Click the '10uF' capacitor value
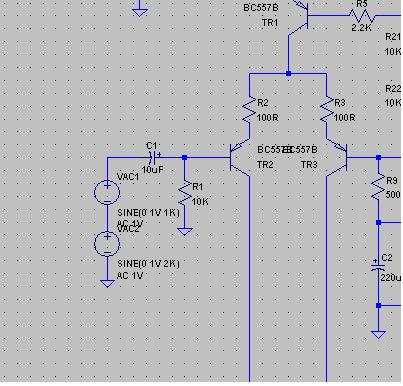This screenshot has height=386, width=403. click(x=152, y=170)
